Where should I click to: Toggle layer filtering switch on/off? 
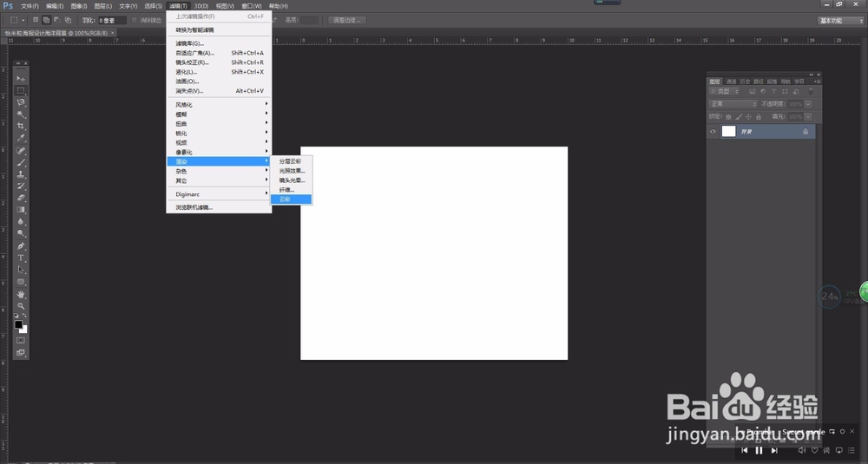click(x=811, y=91)
